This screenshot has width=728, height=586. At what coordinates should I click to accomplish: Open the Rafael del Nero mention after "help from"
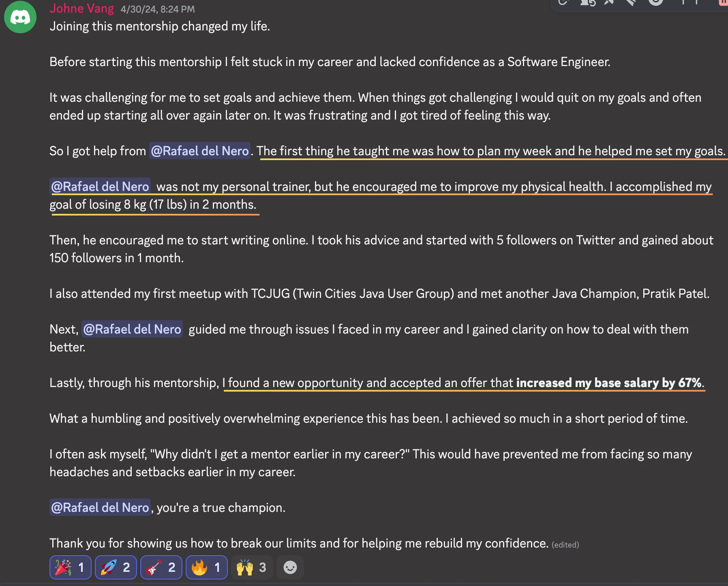(199, 151)
